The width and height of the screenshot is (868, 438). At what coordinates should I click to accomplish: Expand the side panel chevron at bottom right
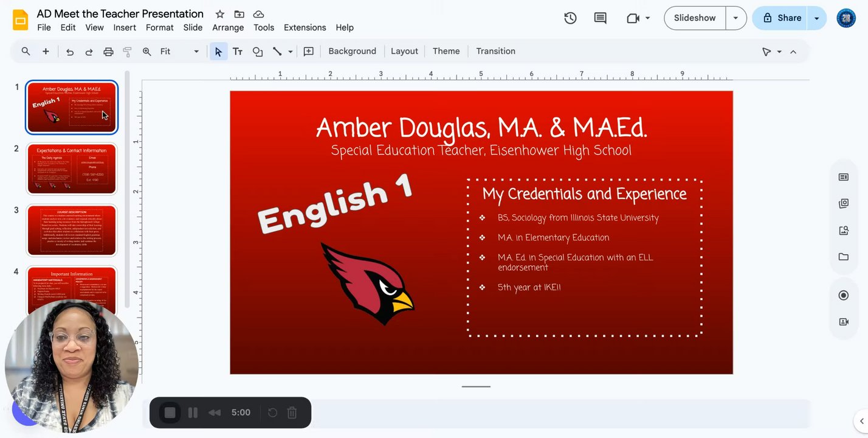(861, 421)
